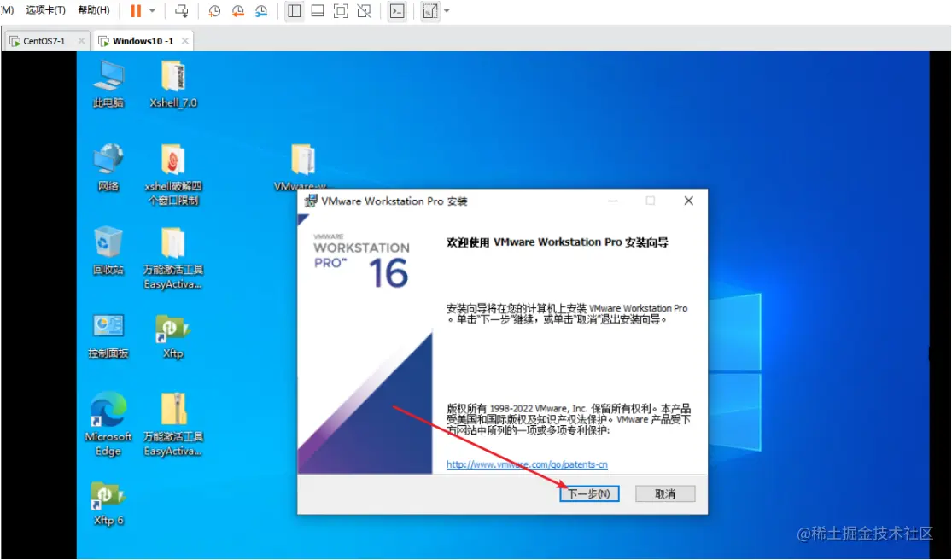Select the Microsoft Edge shortcut icon
The width and height of the screenshot is (952, 560).
point(108,424)
